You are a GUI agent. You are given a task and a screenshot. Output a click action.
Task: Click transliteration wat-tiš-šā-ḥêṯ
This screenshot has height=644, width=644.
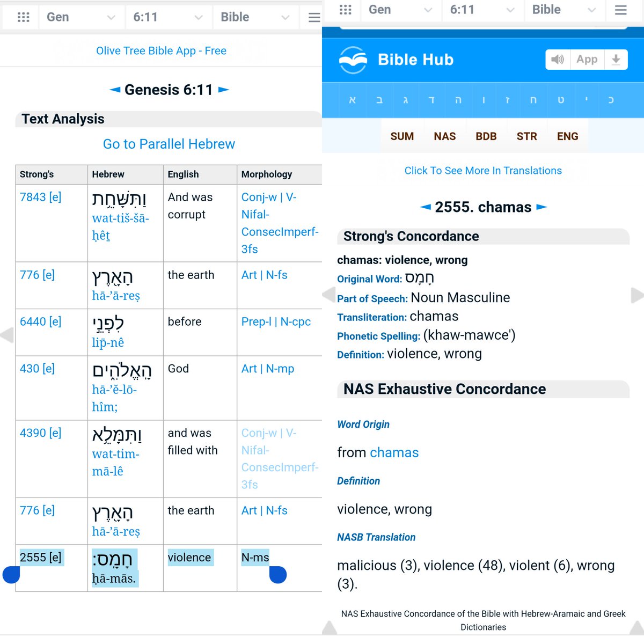coord(120,227)
